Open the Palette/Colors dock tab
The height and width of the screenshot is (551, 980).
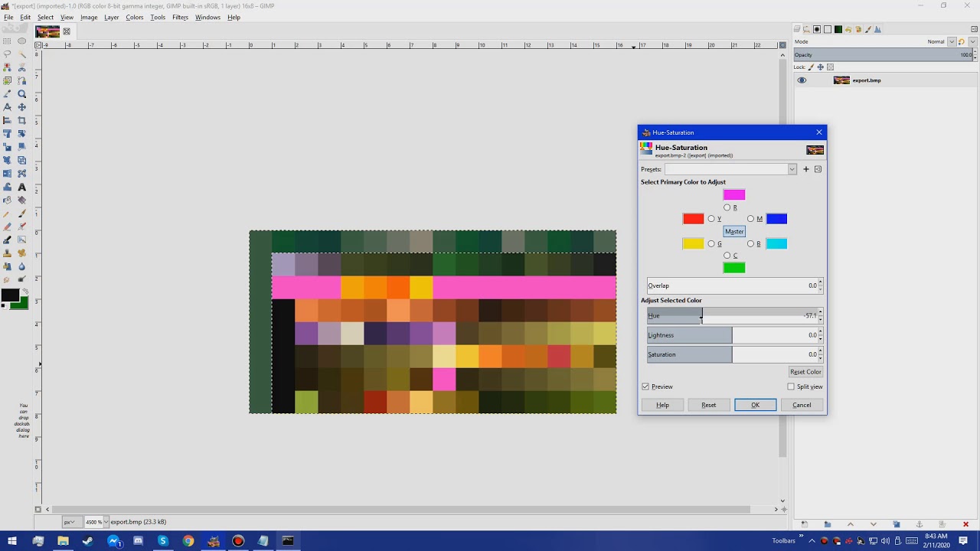[x=858, y=29]
